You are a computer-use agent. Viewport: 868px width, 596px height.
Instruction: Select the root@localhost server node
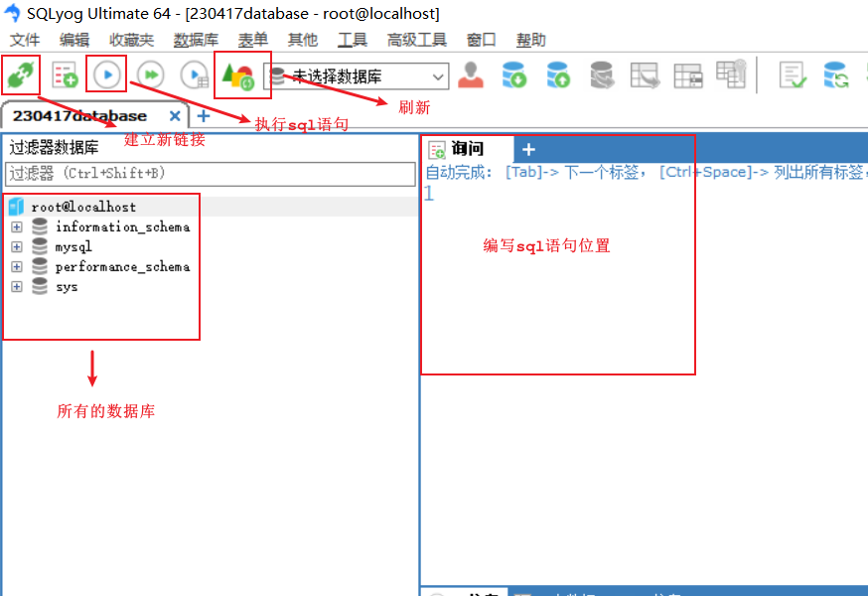click(83, 207)
